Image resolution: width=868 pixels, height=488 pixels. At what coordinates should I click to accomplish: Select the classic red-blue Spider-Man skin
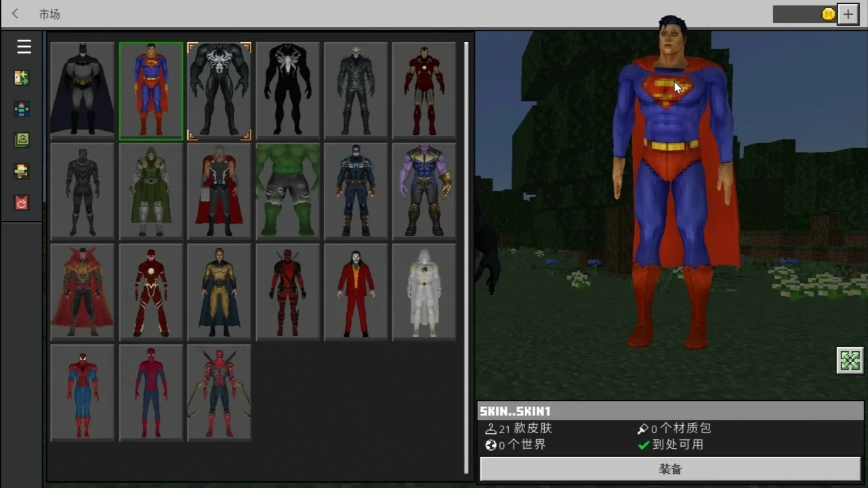pyautogui.click(x=83, y=392)
